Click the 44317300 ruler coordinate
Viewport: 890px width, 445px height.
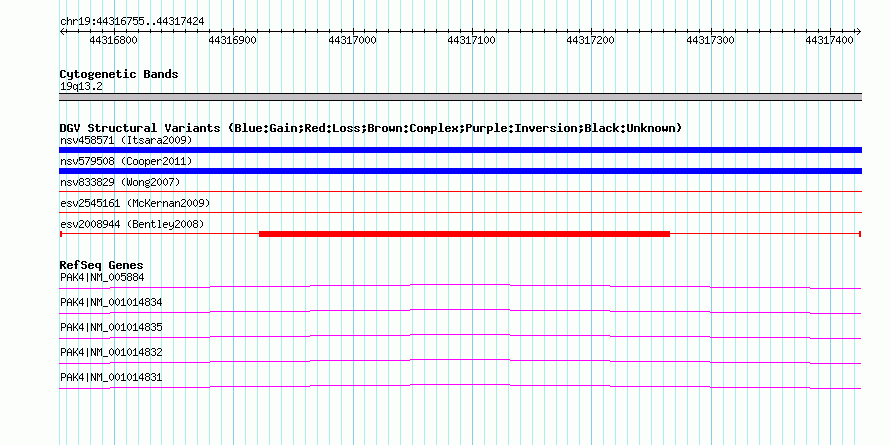710,40
